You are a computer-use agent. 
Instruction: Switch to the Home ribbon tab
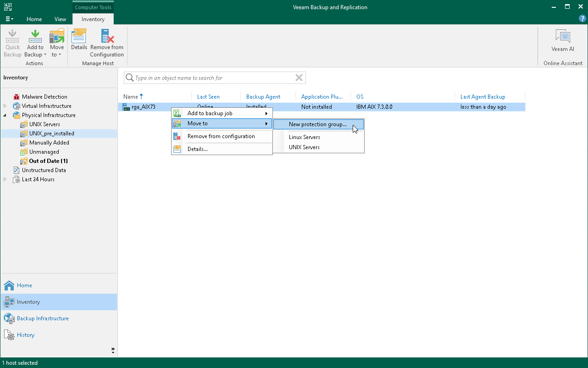click(x=34, y=19)
